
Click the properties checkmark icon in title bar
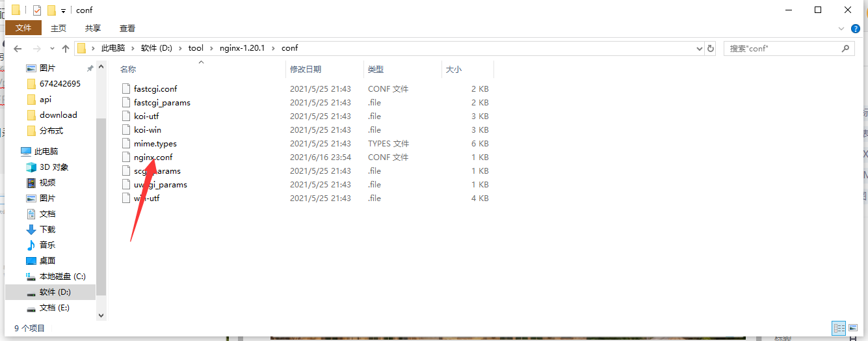pos(36,10)
